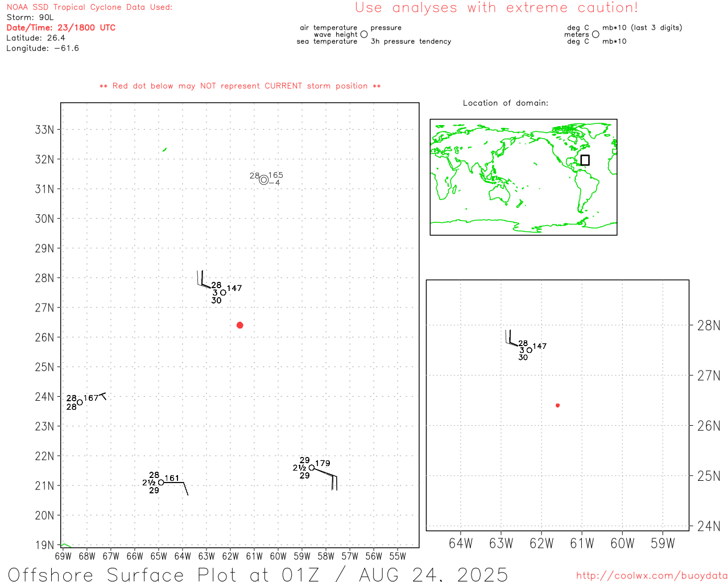Click the 'Latitude: 26.4' value
Viewport: 728px width, 582px height.
click(36, 38)
